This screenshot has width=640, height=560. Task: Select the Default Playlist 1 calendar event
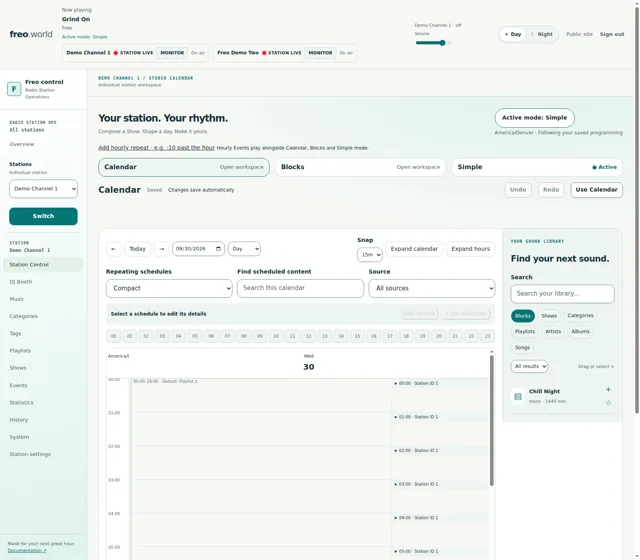[261, 469]
